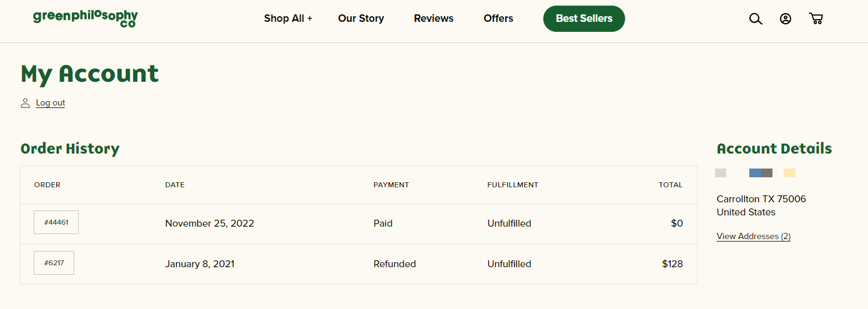The width and height of the screenshot is (868, 309).
Task: Open the Offers nav link
Action: (x=498, y=19)
